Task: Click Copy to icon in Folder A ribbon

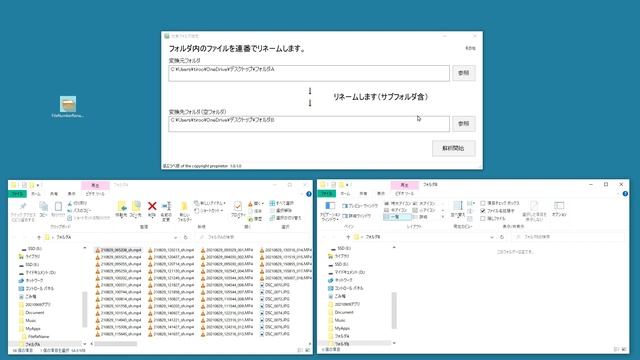Action: (136, 206)
